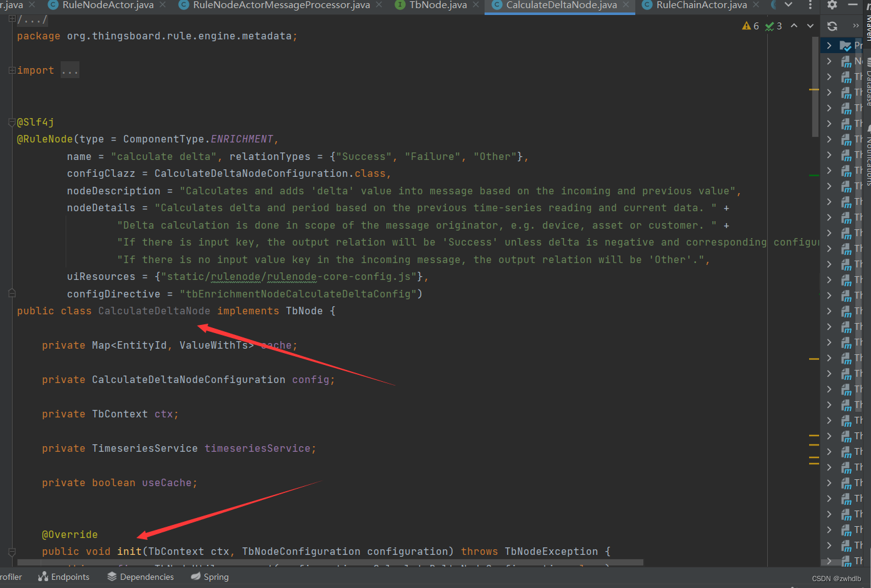Click the TimeseriesService type name
Screen dimensions: 871x588
(x=145, y=449)
